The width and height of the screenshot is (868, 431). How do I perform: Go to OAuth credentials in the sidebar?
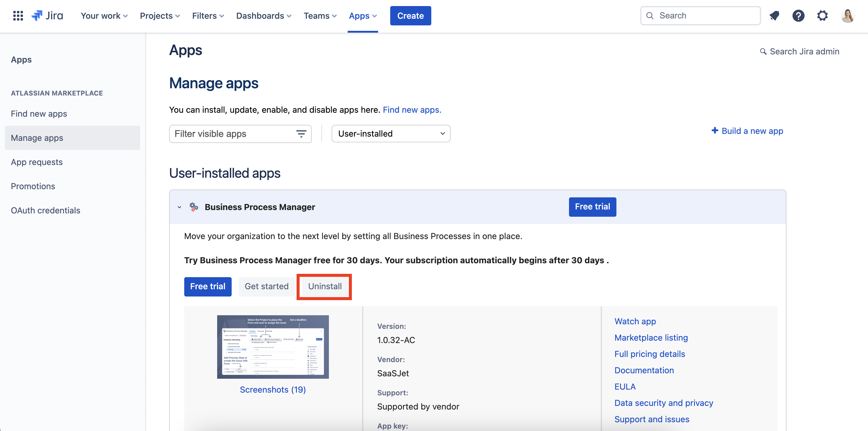pyautogui.click(x=46, y=210)
